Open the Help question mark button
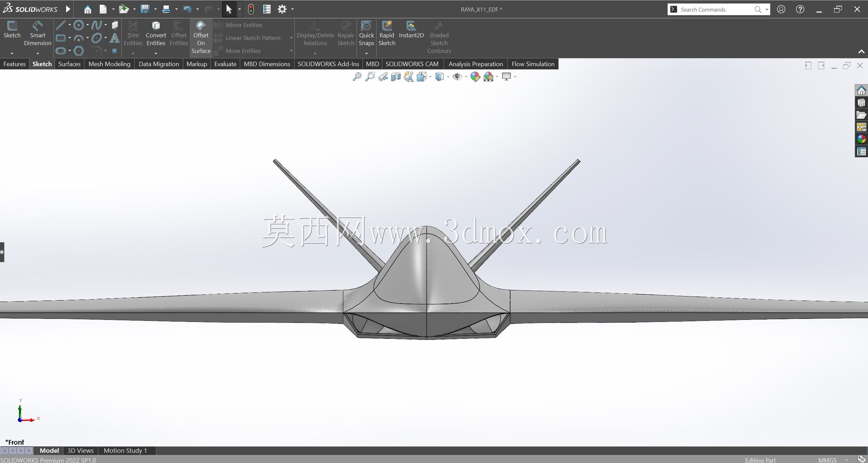 coord(800,9)
